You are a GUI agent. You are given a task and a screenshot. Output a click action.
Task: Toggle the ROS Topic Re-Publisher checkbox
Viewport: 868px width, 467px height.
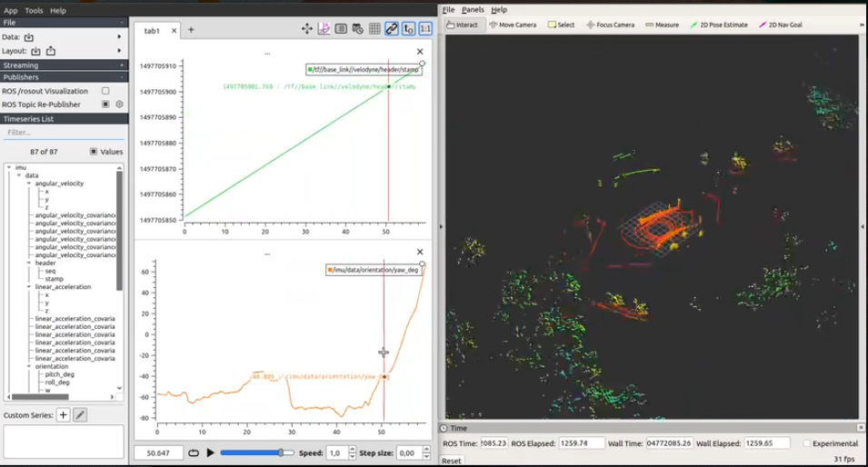tap(105, 104)
